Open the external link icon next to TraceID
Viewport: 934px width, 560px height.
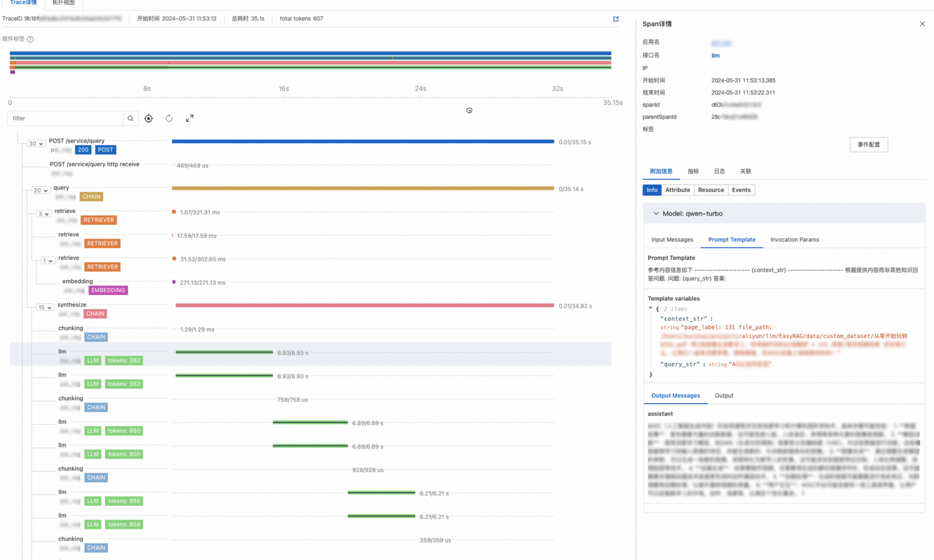coord(615,19)
